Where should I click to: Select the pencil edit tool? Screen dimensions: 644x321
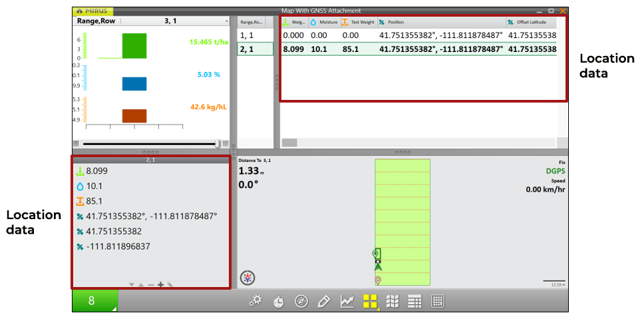coord(324,302)
